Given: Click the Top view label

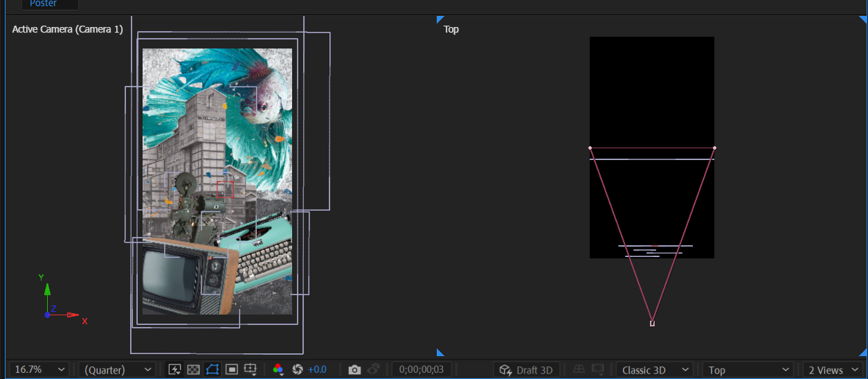Looking at the screenshot, I should point(451,29).
